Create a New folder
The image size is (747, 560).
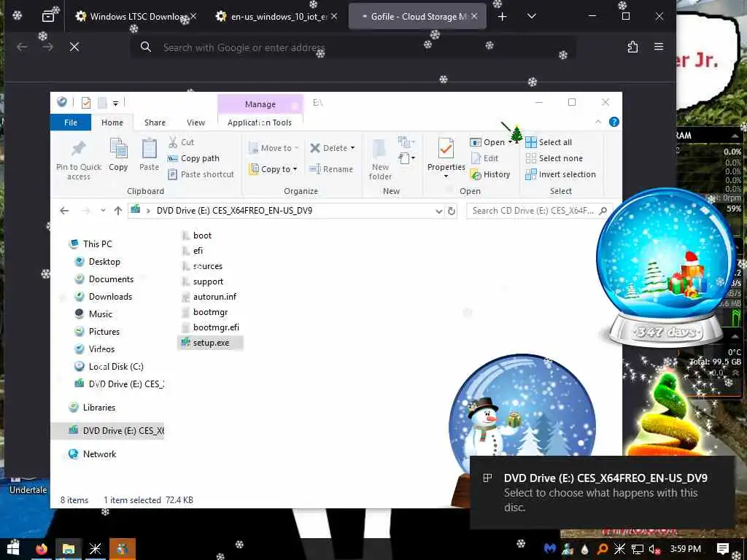pyautogui.click(x=380, y=159)
